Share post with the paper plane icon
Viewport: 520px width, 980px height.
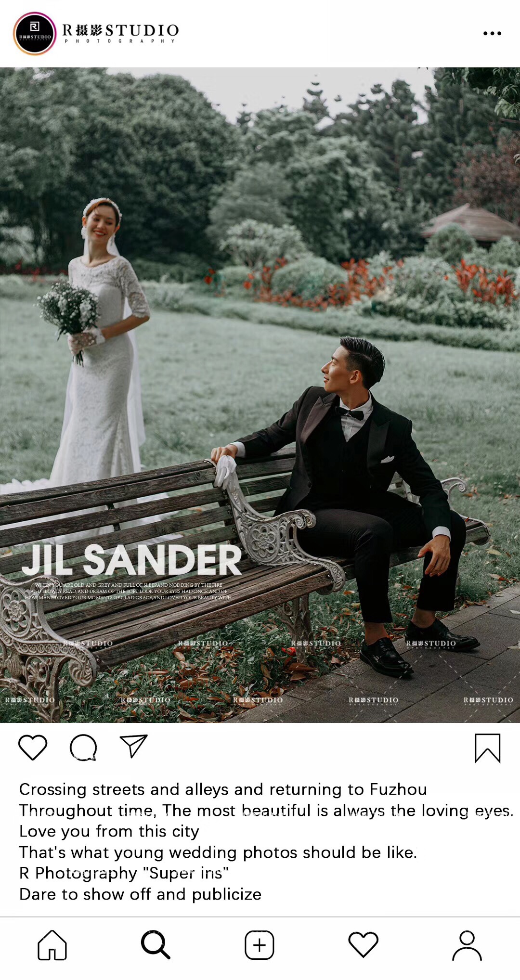point(133,746)
